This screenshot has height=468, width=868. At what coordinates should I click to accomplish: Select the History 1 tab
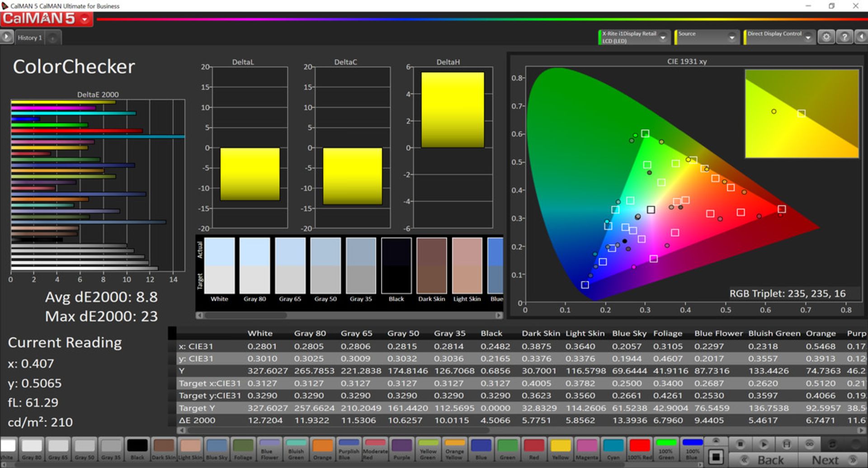(30, 38)
